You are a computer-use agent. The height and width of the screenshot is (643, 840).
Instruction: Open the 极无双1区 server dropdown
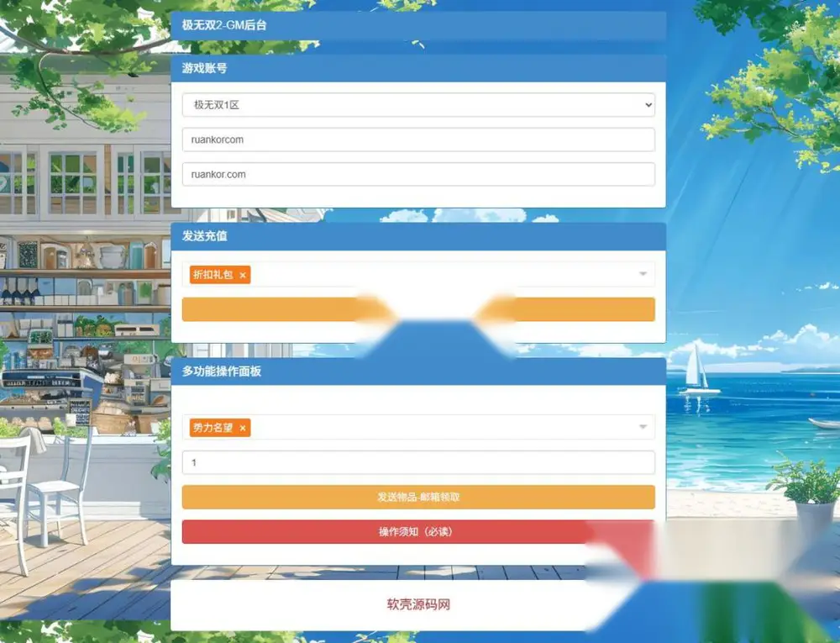417,105
